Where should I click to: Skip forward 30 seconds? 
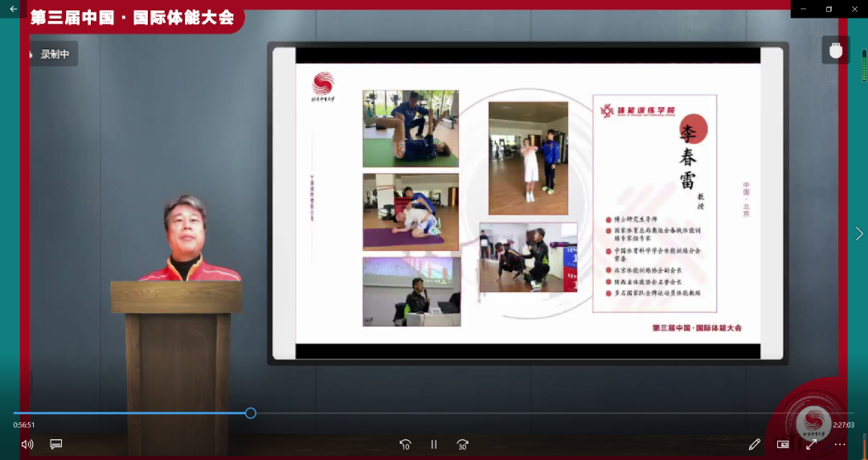[x=462, y=445]
